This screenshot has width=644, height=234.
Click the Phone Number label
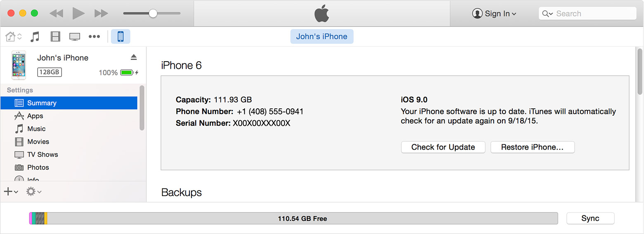pyautogui.click(x=205, y=112)
